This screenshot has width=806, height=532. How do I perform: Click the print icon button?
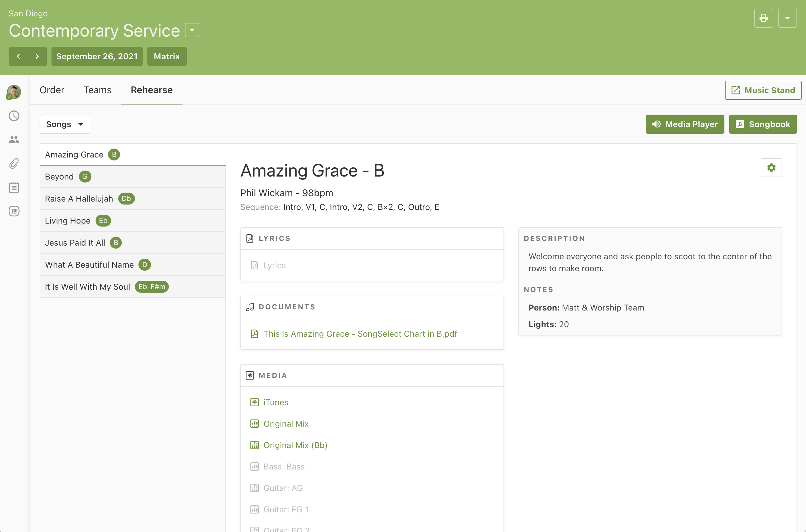click(763, 18)
